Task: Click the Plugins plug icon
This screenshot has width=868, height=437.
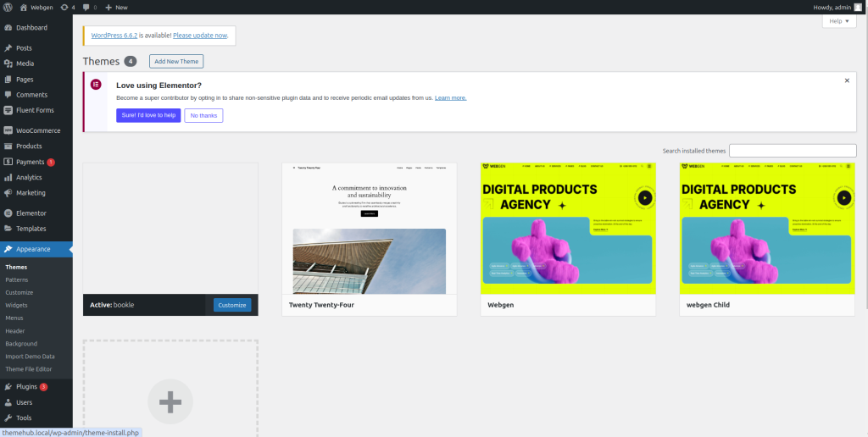Action: 8,387
